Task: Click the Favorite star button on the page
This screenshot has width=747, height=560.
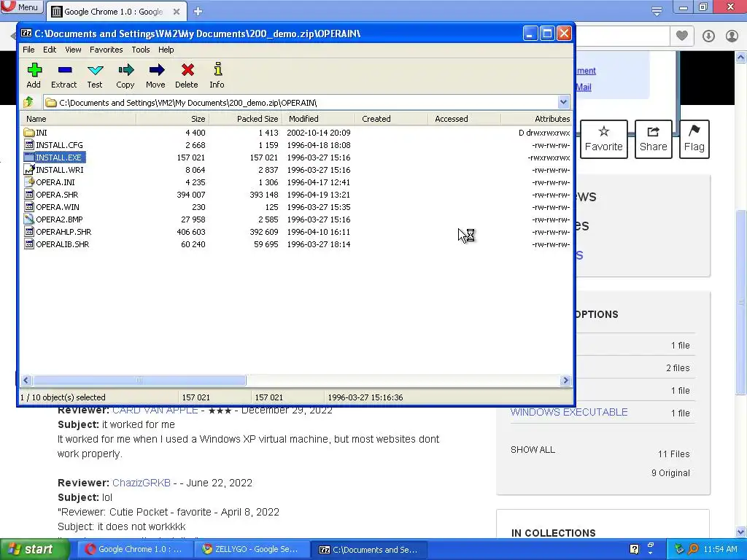Action: coord(603,139)
